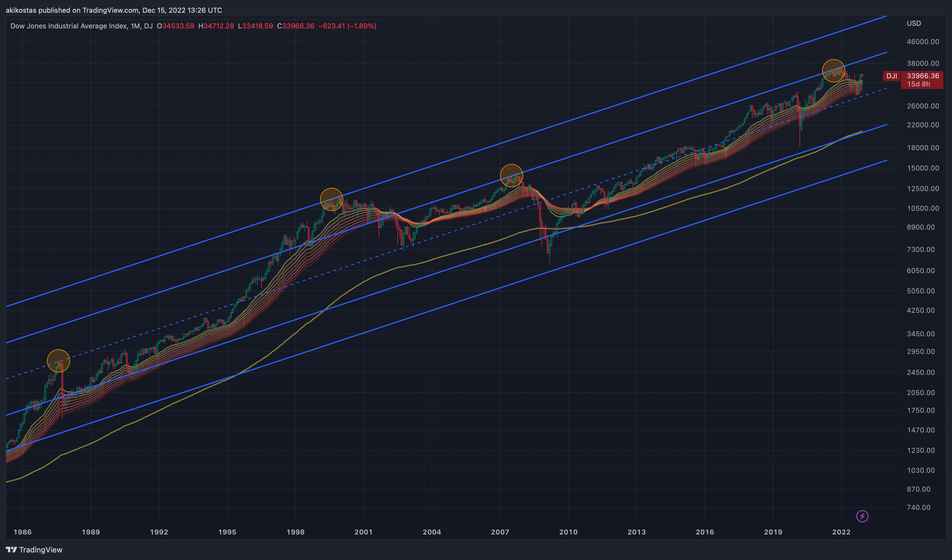This screenshot has height=560, width=952.
Task: Click the 26000.00 price axis label
Action: [x=923, y=106]
